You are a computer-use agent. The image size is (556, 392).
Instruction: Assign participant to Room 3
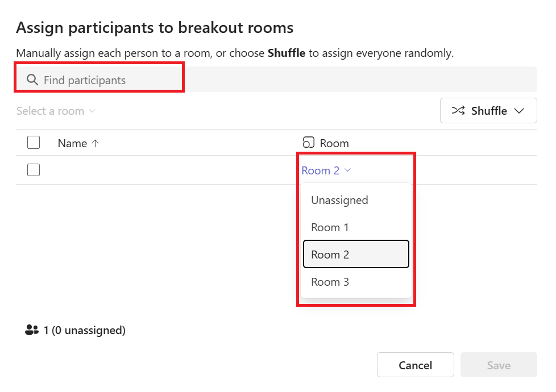(330, 282)
